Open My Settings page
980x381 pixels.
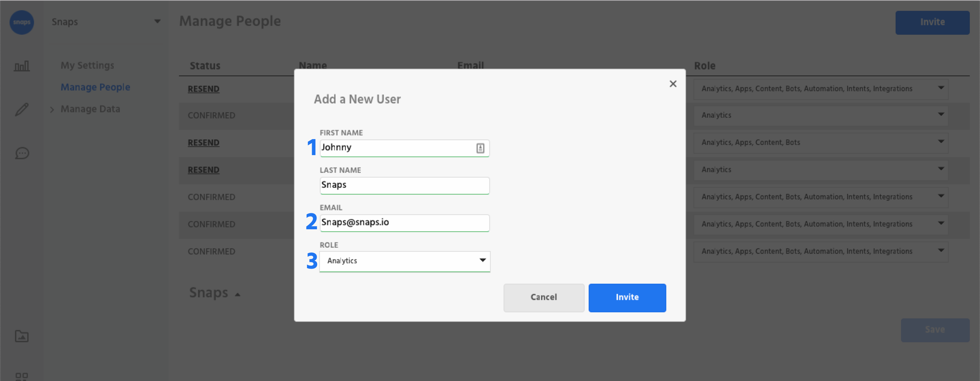point(87,65)
